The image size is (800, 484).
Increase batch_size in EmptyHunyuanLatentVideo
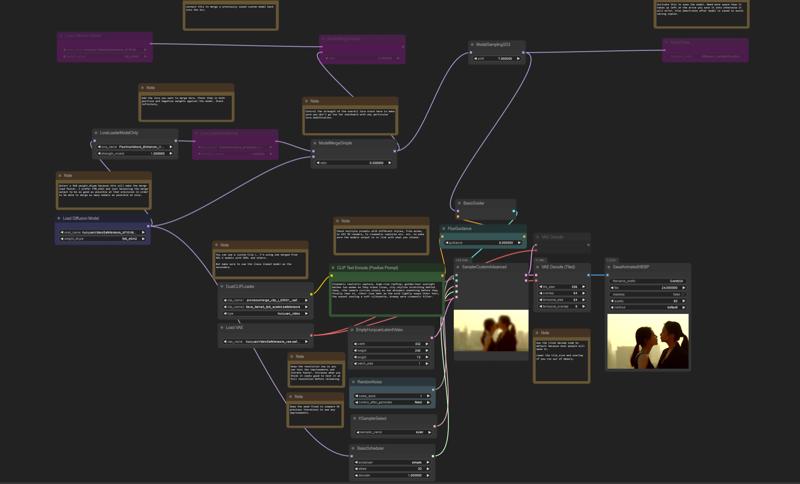[x=427, y=364]
